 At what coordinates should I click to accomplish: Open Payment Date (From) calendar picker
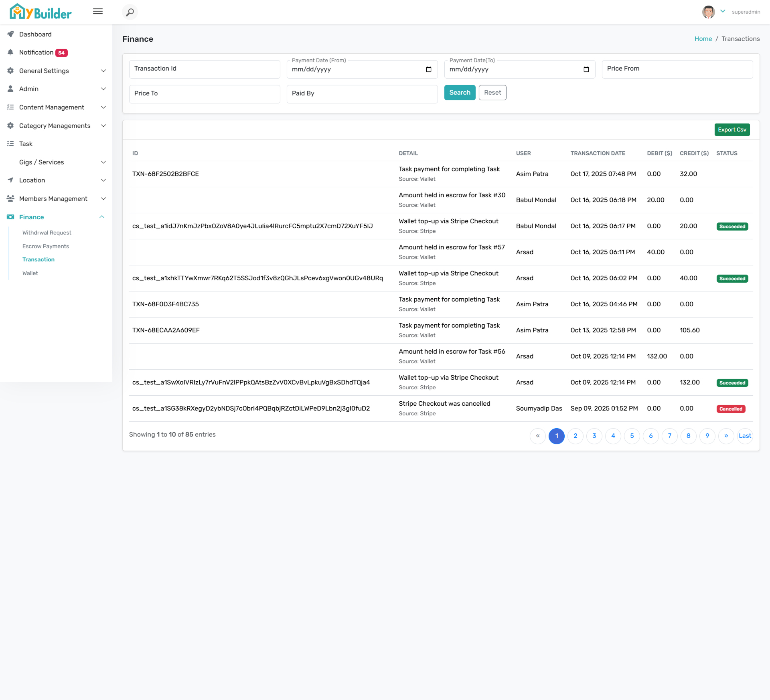click(x=428, y=69)
